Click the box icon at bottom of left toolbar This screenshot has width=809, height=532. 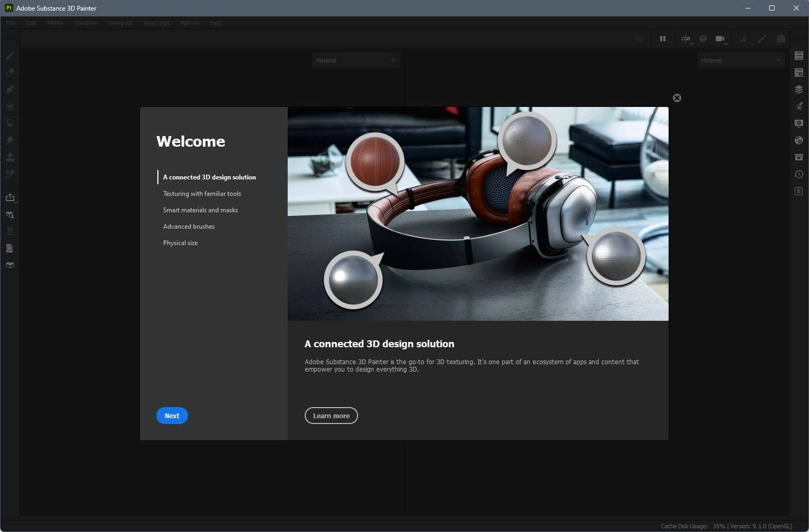[x=10, y=265]
